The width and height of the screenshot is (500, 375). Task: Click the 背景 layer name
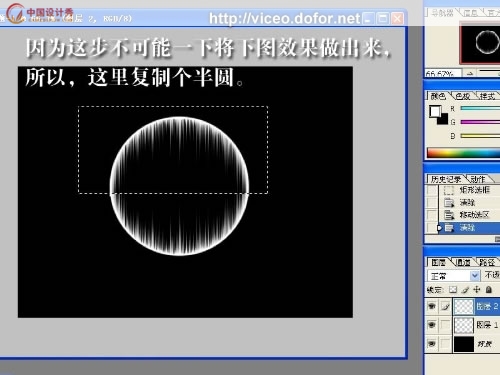pyautogui.click(x=485, y=343)
